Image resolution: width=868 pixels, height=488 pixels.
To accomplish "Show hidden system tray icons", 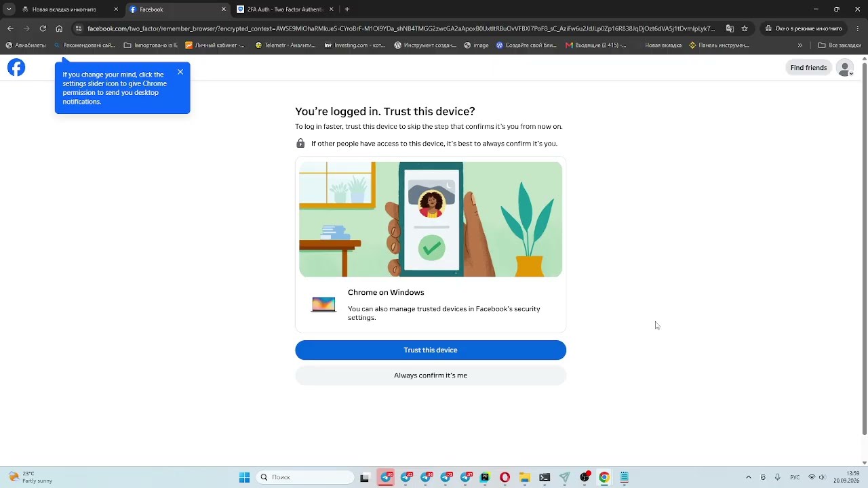I will point(749,477).
